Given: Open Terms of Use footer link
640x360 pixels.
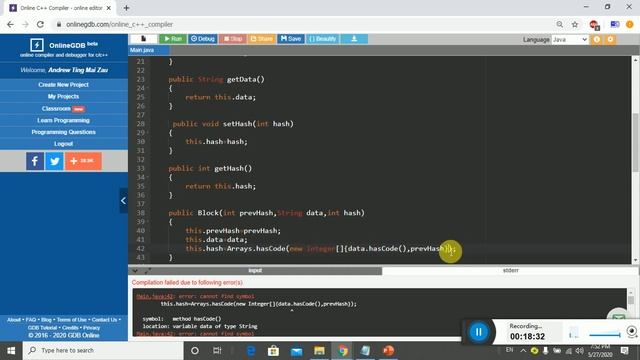Looking at the screenshot, I should click(x=71, y=320).
